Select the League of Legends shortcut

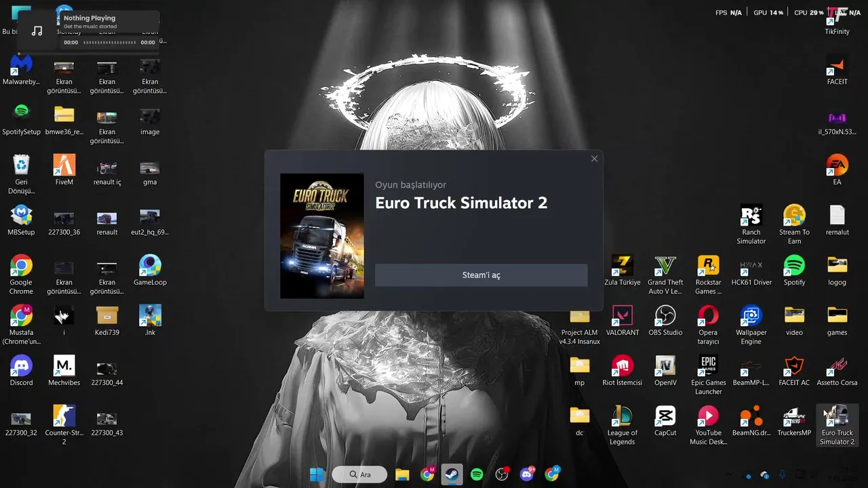(623, 426)
